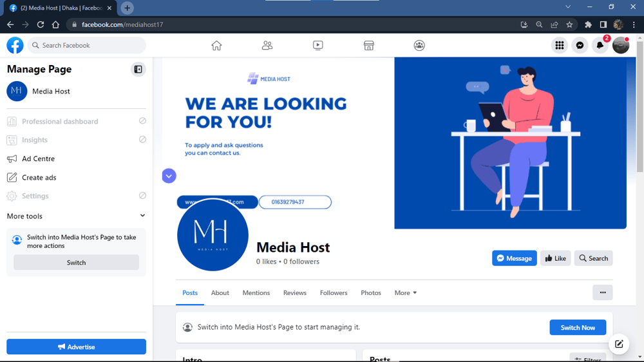The height and width of the screenshot is (362, 644).
Task: Click the install app icon in address bar
Action: 524,24
